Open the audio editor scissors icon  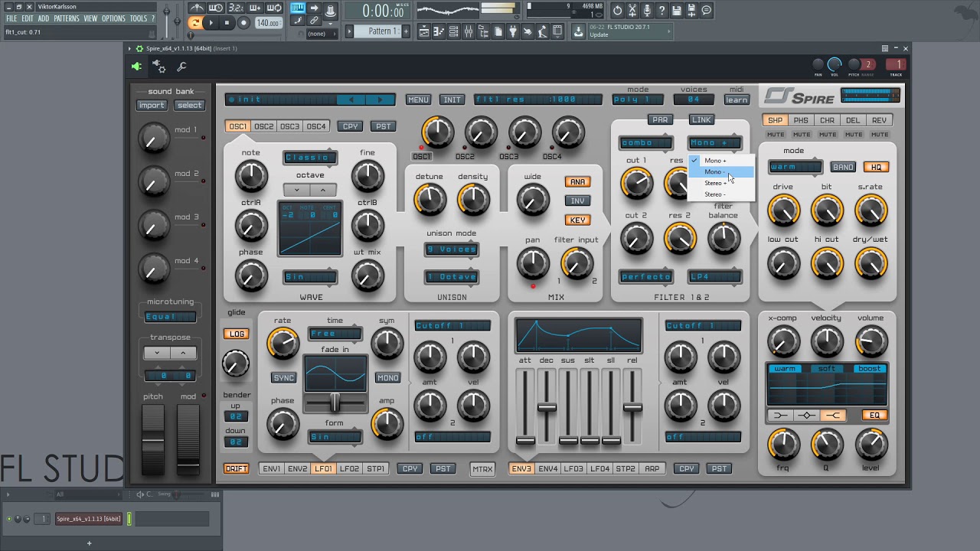click(x=632, y=10)
